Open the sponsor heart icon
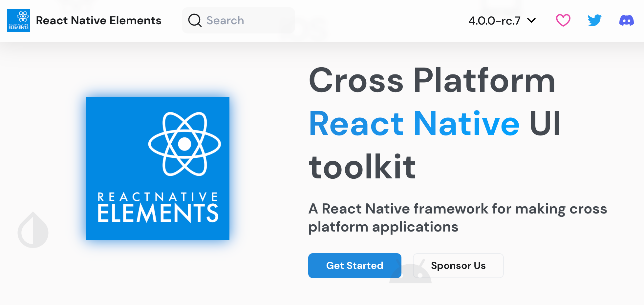The height and width of the screenshot is (305, 644). (563, 20)
